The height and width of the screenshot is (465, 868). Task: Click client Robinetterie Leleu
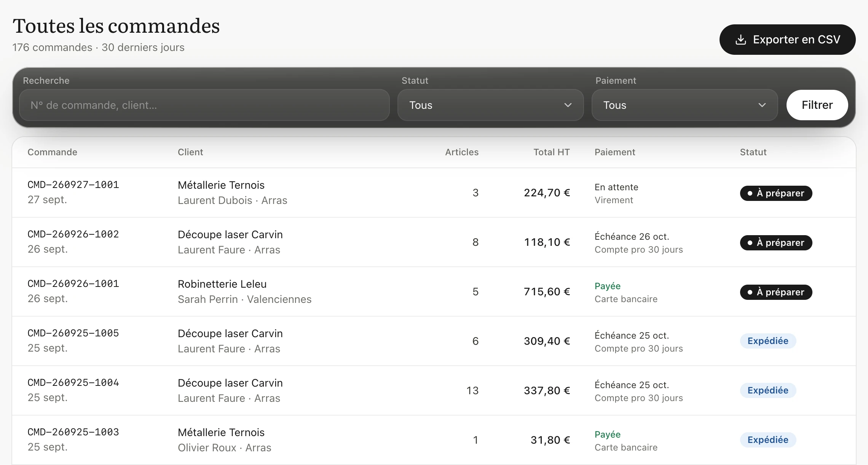(222, 284)
